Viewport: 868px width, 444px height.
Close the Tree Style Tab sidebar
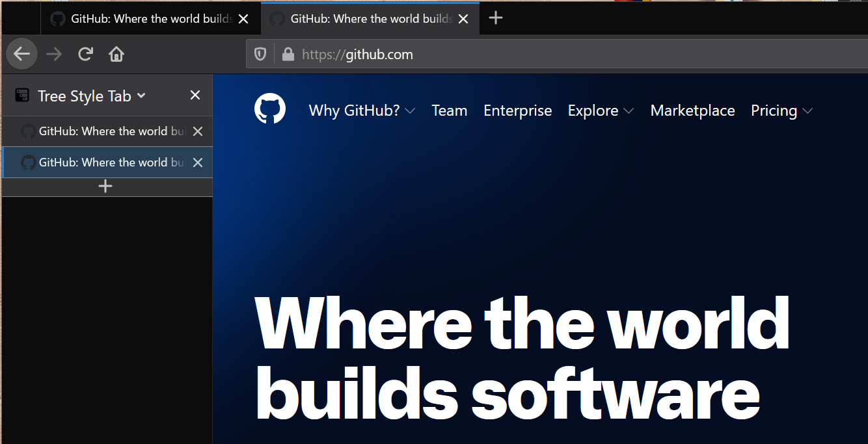195,96
